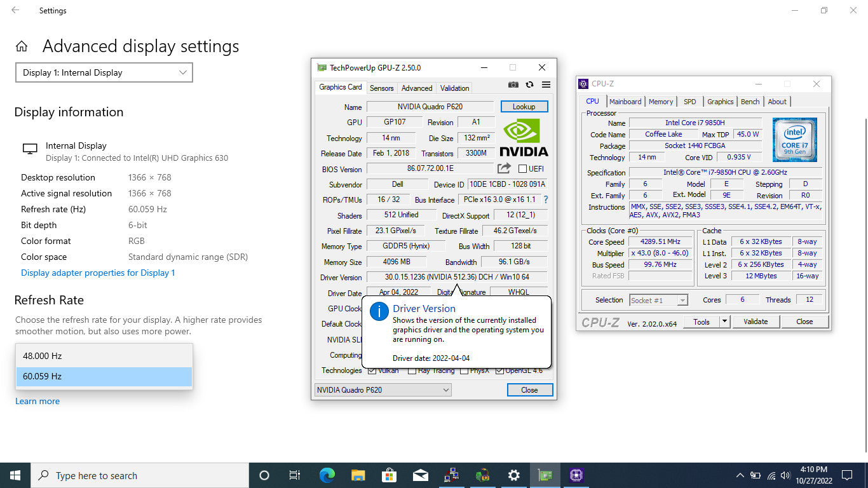This screenshot has height=488, width=868.
Task: Click the GPU-Z Lookup button
Action: pos(524,107)
